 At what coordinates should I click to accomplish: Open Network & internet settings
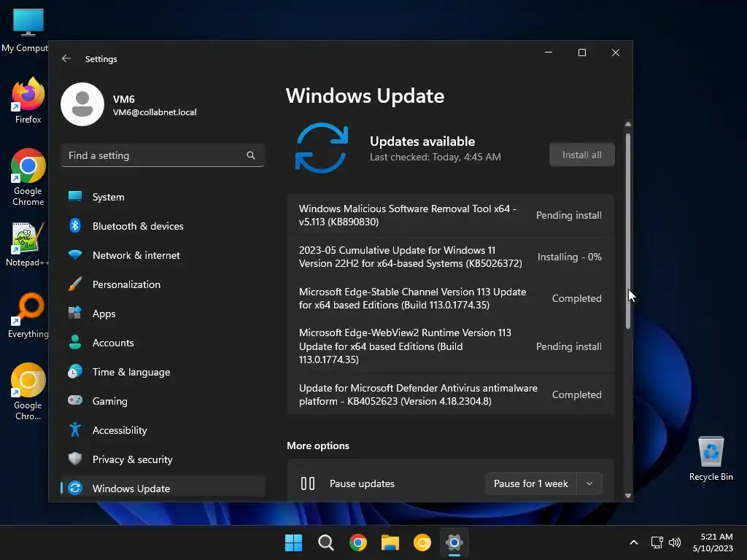(x=163, y=255)
